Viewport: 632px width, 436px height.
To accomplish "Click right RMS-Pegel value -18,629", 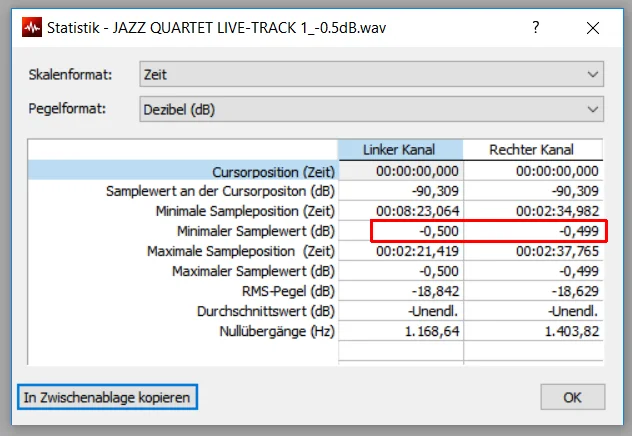I will (x=533, y=291).
